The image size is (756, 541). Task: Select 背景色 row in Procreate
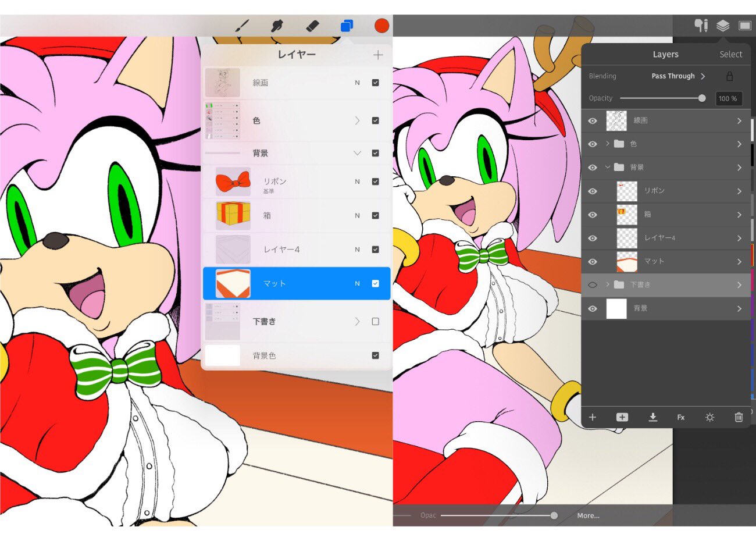pyautogui.click(x=297, y=355)
